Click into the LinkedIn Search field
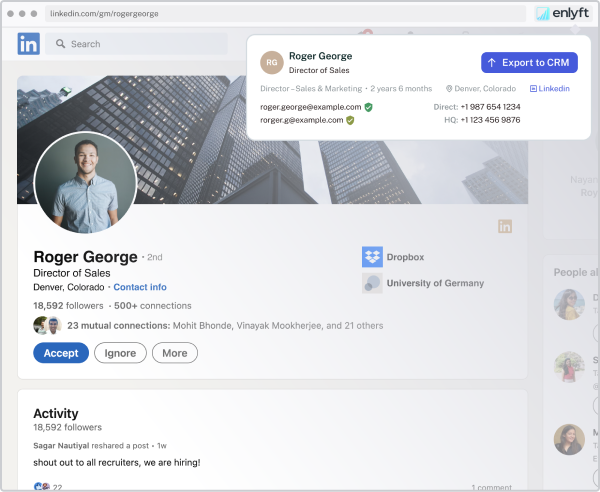Screen dimensions: 600x492 point(136,44)
